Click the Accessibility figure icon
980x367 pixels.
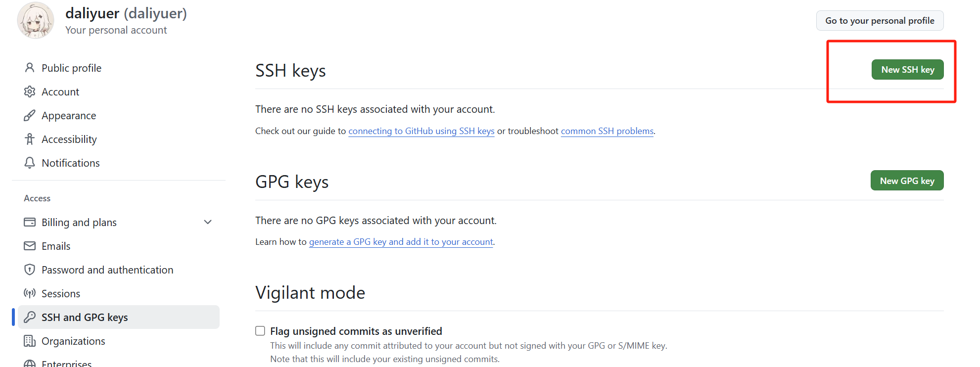[30, 139]
